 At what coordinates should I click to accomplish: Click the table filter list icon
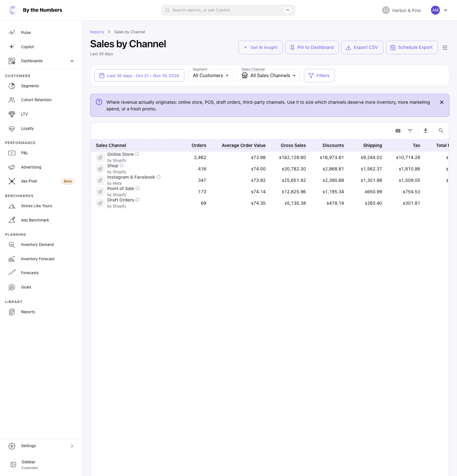(410, 131)
